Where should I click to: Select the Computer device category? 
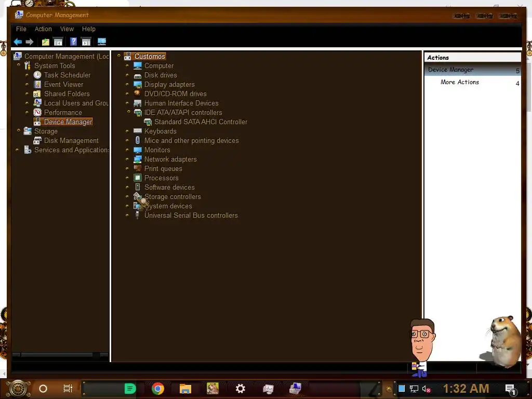click(159, 66)
